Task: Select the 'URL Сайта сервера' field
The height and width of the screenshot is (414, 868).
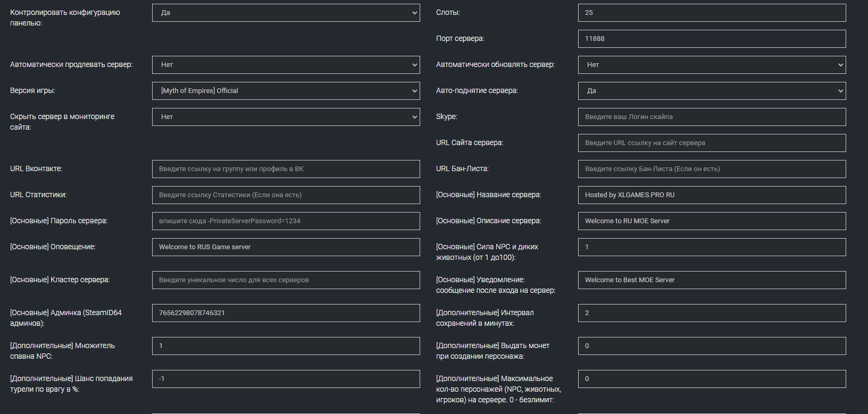Action: tap(712, 143)
